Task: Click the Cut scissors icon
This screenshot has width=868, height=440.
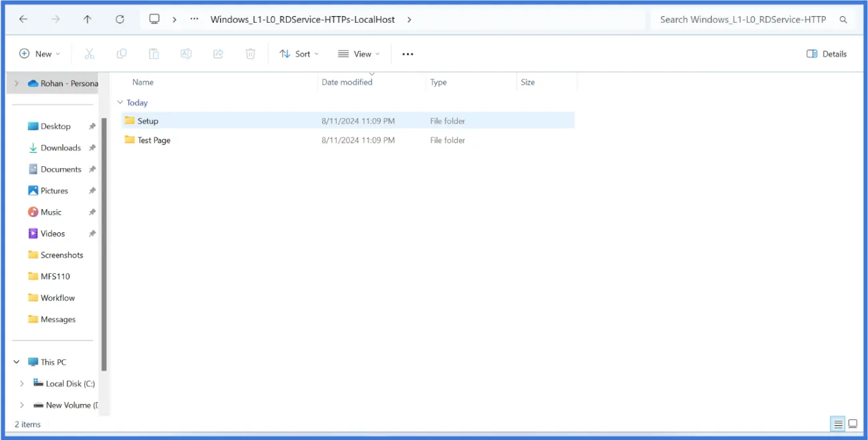Action: 90,54
